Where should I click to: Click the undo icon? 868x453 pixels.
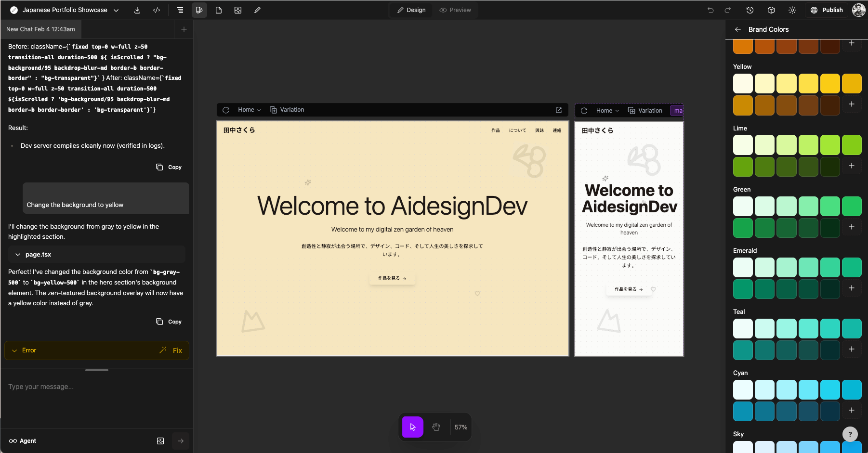[x=710, y=10]
